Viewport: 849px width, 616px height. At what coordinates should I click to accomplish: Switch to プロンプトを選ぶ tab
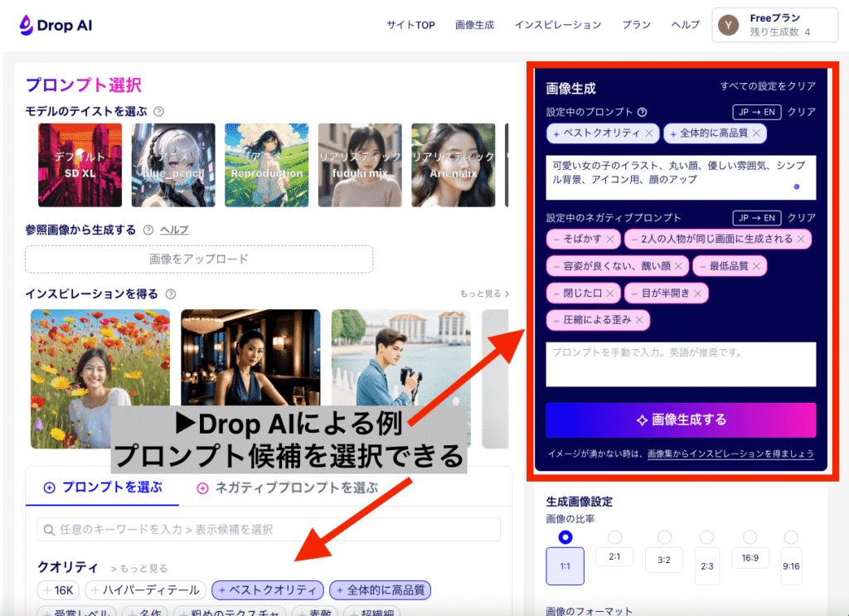click(102, 487)
